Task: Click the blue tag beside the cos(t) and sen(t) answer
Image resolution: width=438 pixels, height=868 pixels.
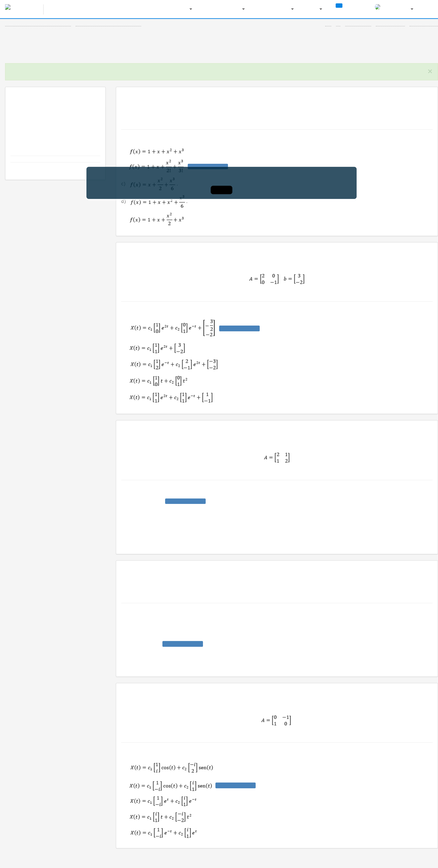Action: [235, 785]
